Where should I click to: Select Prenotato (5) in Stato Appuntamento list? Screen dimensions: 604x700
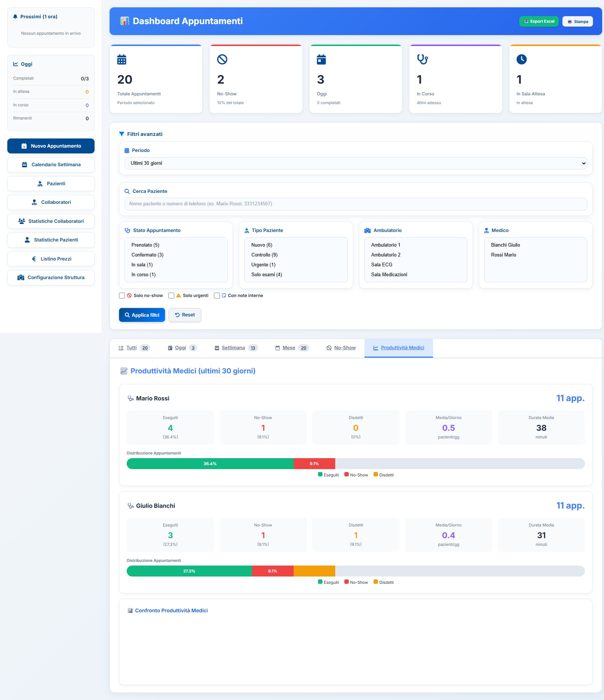(145, 245)
